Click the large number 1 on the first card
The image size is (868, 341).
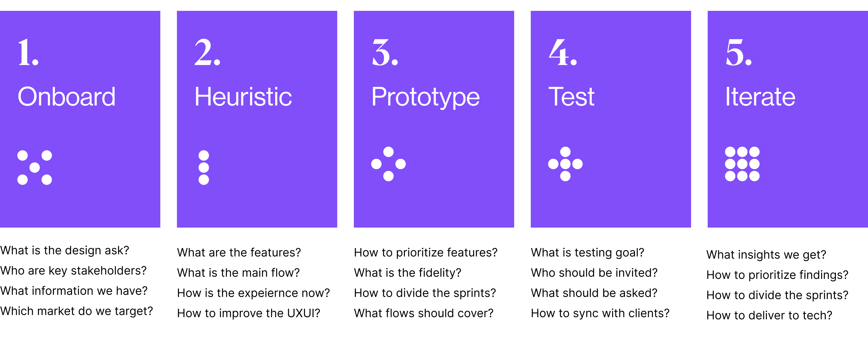pos(28,52)
